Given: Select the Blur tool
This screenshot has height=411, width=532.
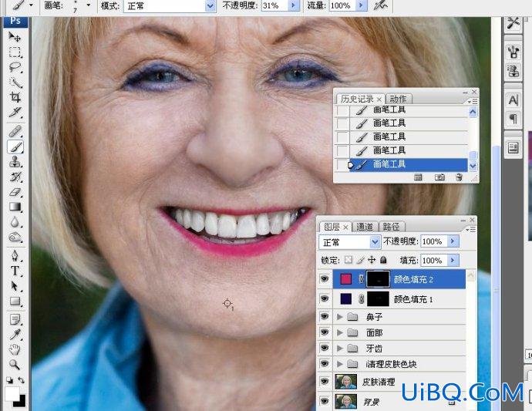Looking at the screenshot, I should (x=15, y=222).
